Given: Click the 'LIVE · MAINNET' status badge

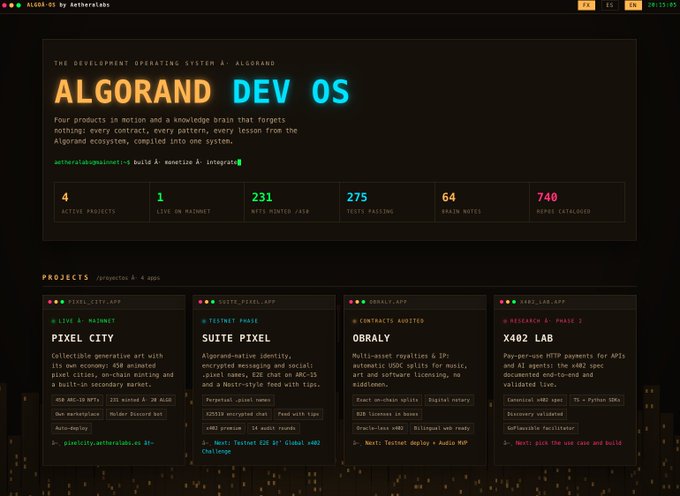Looking at the screenshot, I should tap(83, 321).
